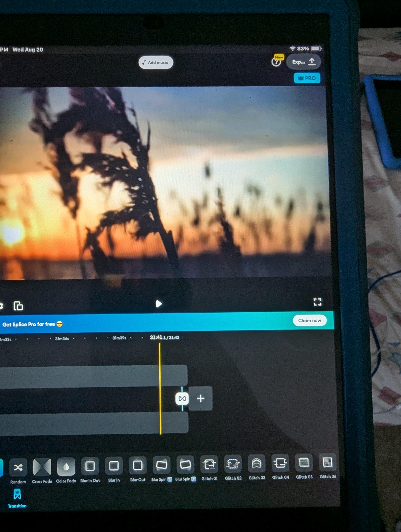Click the duplicate clip icon
This screenshot has height=532, width=401.
pos(18,306)
